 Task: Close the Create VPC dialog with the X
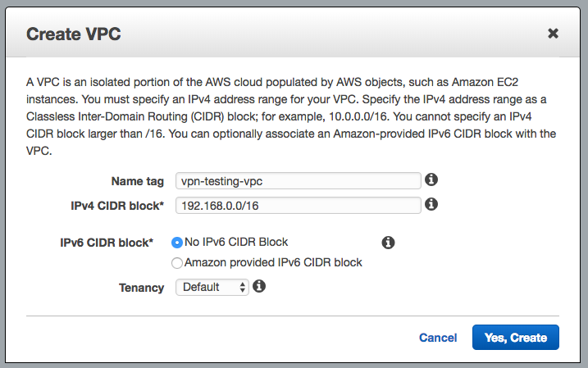pos(553,34)
